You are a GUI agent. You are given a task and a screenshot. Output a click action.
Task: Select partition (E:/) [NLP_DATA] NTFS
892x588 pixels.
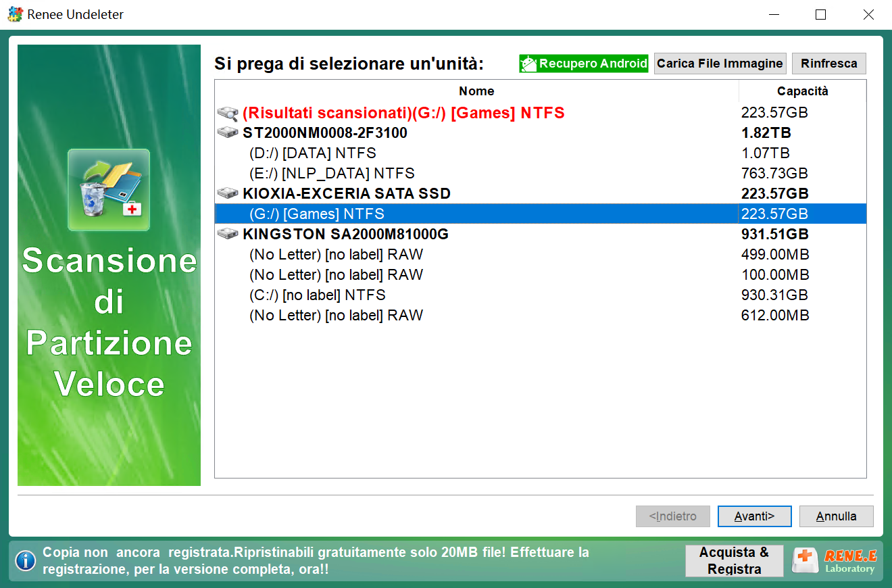[541, 174]
